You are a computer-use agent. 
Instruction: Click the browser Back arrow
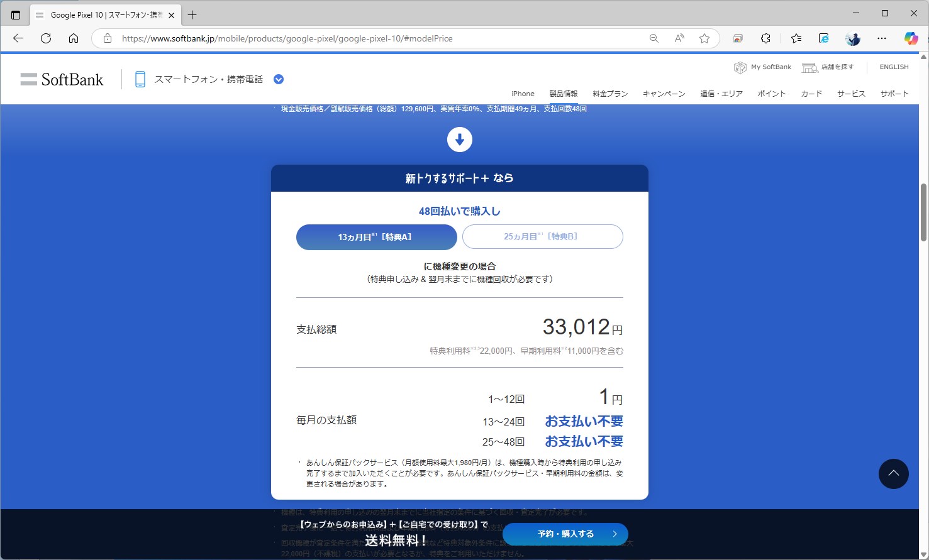[x=18, y=38]
